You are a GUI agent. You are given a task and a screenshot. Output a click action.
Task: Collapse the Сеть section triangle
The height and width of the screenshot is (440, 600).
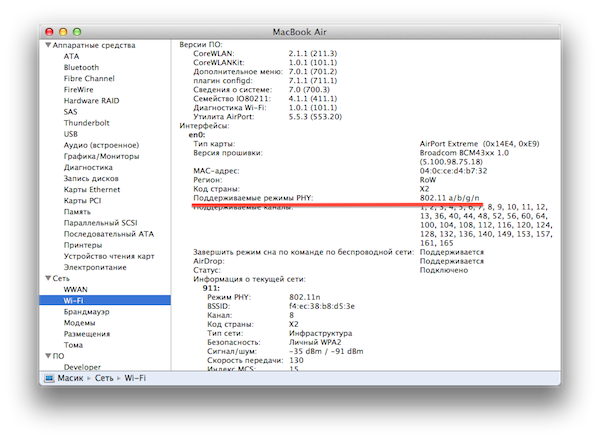pyautogui.click(x=48, y=278)
